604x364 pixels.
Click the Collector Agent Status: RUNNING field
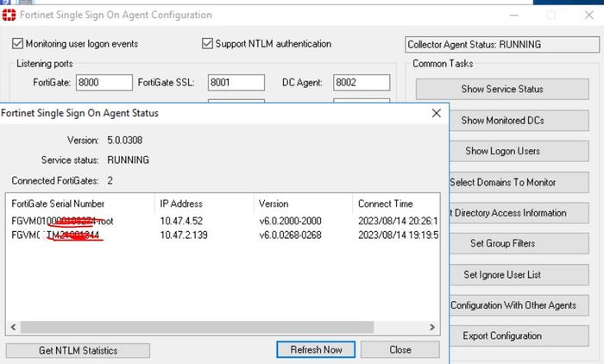click(502, 45)
